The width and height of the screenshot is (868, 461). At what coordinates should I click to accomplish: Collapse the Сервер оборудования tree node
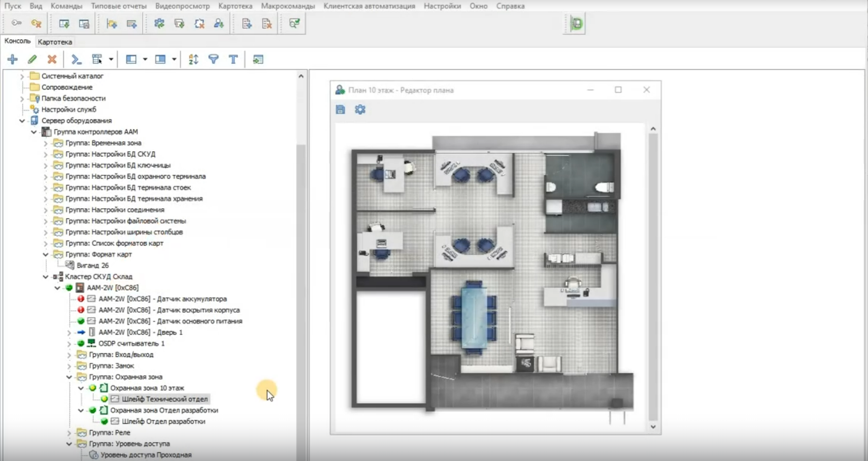click(22, 121)
